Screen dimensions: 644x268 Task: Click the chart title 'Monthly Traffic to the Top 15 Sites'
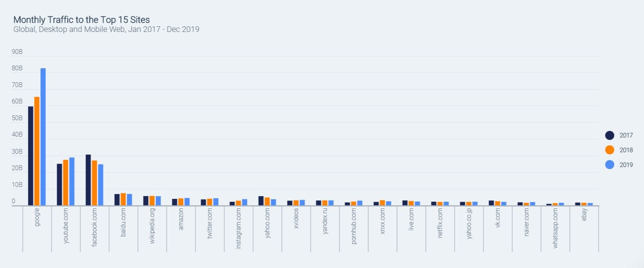coord(82,20)
